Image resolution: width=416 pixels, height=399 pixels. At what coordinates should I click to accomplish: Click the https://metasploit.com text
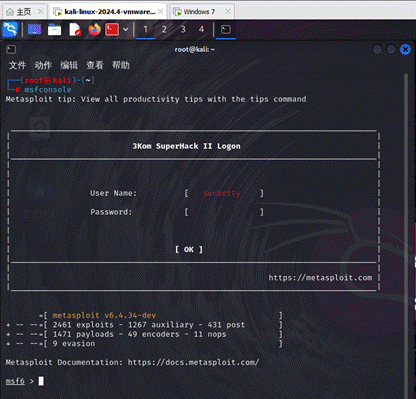pos(320,278)
